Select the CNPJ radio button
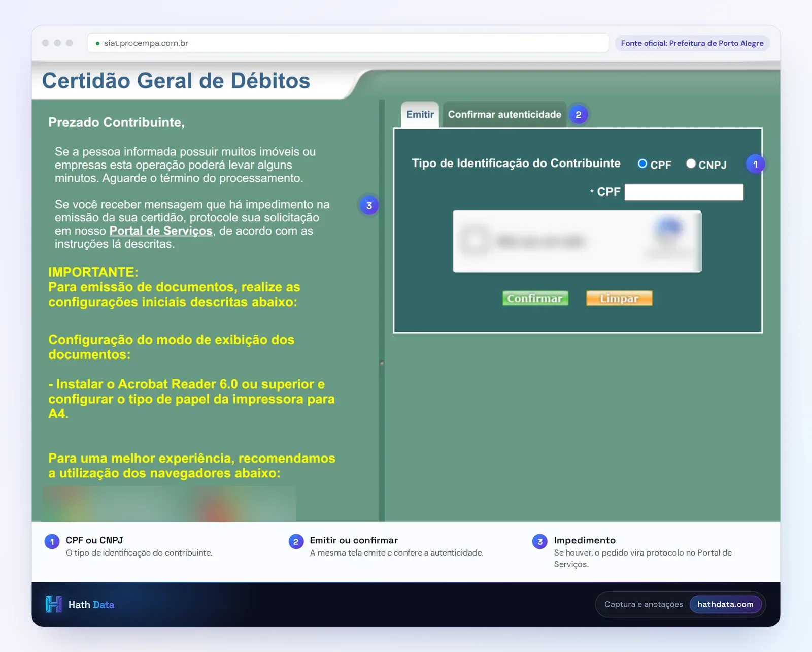 [x=691, y=164]
